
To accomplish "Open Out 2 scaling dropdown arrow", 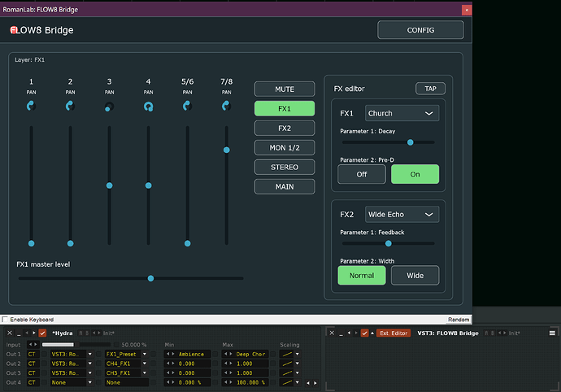I will (x=297, y=364).
